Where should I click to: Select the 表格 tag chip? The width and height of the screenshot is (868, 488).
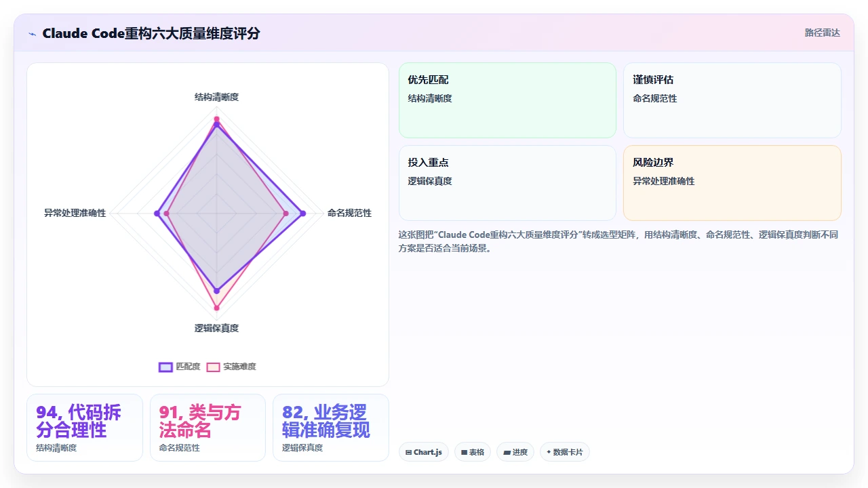click(473, 452)
